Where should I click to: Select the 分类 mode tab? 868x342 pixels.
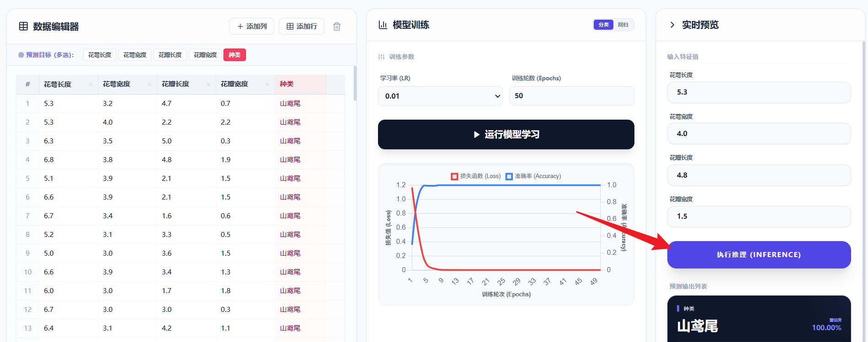pyautogui.click(x=603, y=25)
